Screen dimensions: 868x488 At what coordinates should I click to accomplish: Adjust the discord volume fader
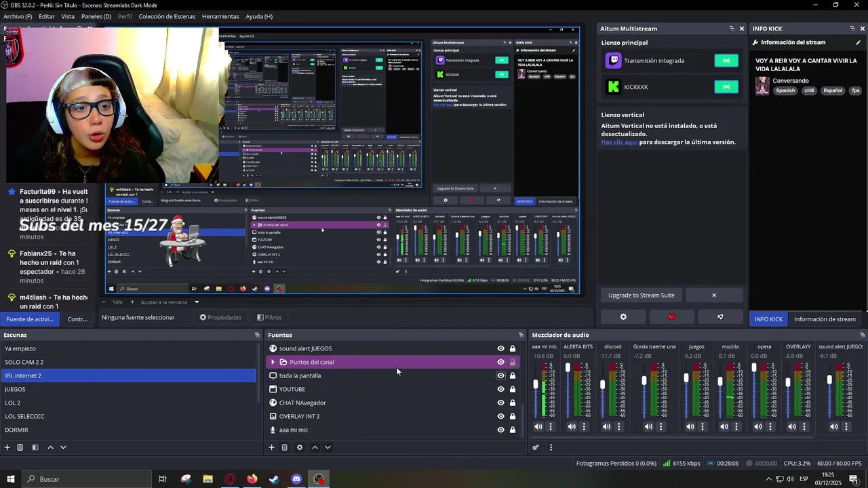[602, 385]
